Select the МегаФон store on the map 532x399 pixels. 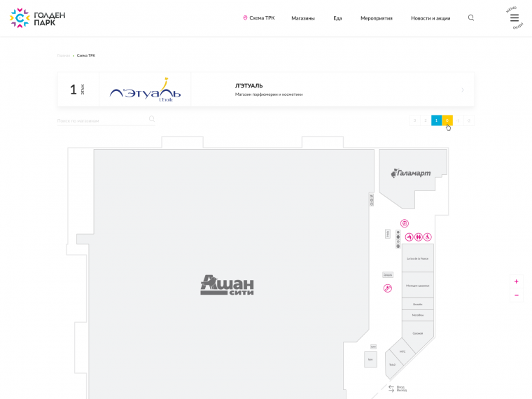(418, 315)
